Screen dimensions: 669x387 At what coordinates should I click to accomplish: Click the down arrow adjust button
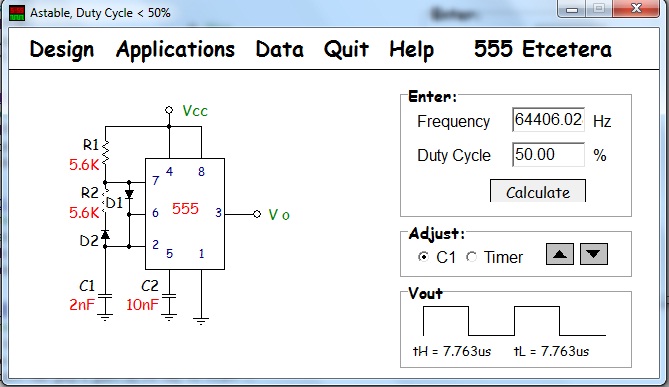593,254
